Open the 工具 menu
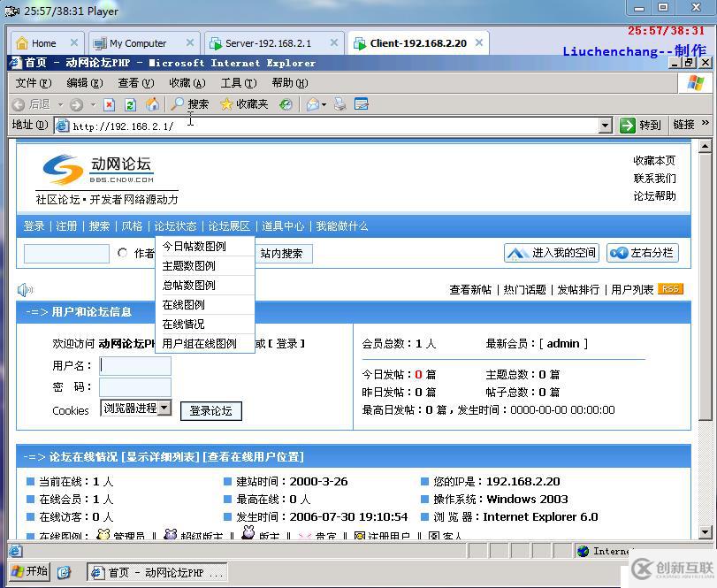The height and width of the screenshot is (588, 717). 239,83
